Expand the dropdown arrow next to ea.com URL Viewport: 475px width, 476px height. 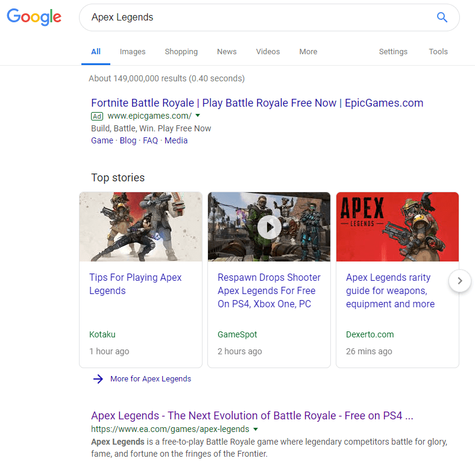tap(256, 429)
